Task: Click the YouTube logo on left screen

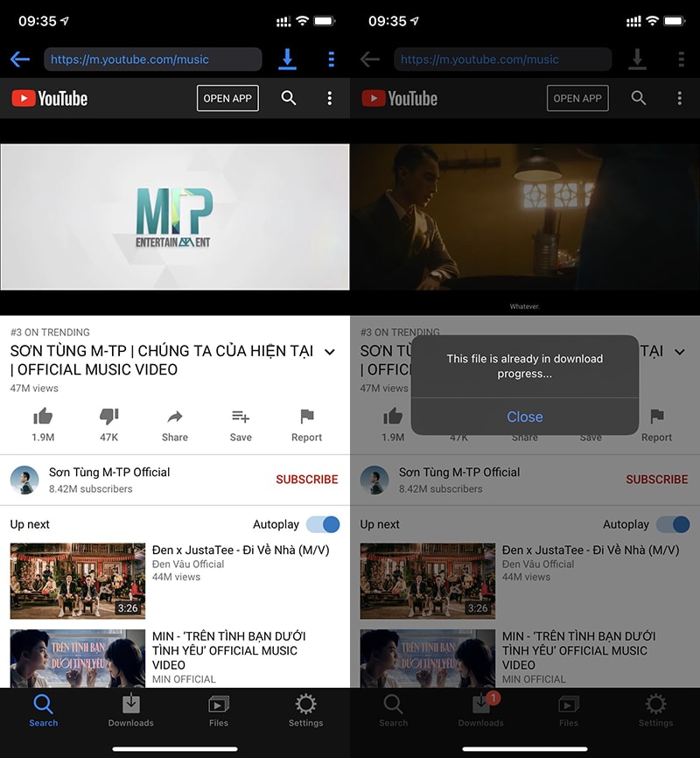Action: 50,99
